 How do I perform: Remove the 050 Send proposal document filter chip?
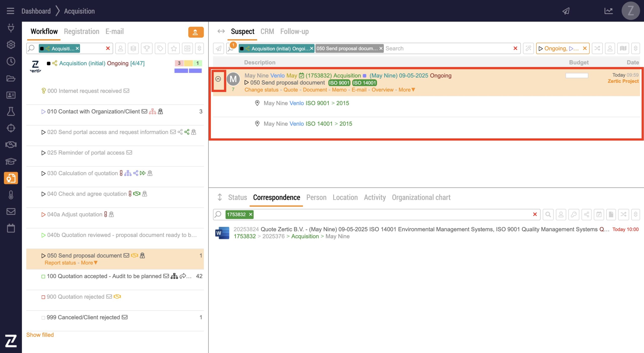click(381, 48)
